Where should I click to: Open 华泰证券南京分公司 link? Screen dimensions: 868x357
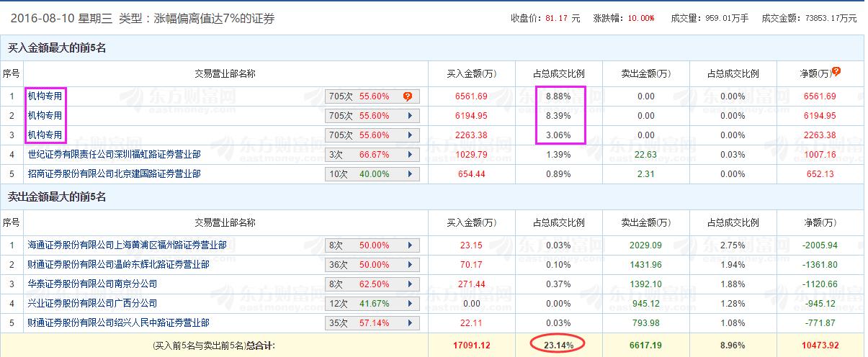[92, 284]
